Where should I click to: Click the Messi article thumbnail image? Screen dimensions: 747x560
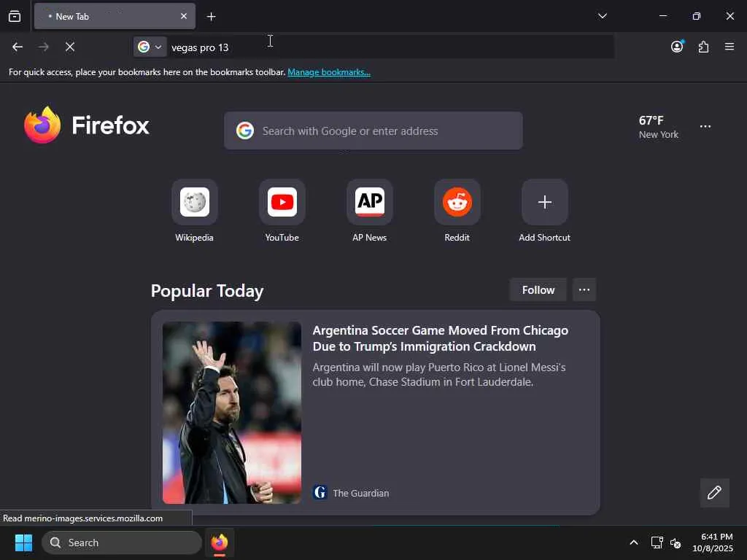click(232, 413)
